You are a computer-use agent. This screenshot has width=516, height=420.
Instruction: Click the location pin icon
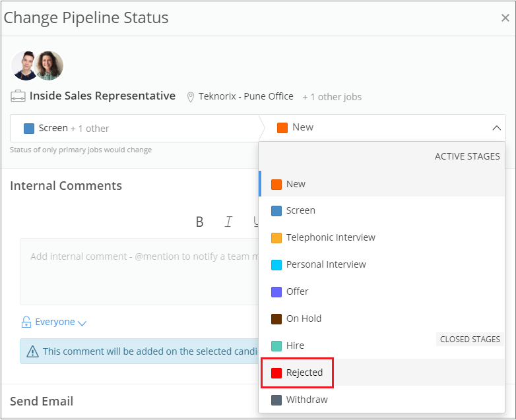pos(191,97)
